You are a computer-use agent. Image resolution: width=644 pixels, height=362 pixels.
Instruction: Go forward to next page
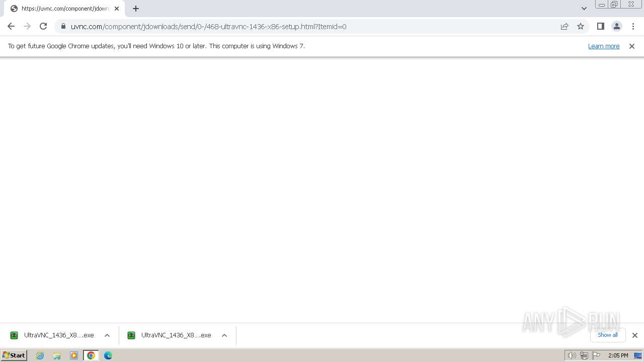coord(27,26)
